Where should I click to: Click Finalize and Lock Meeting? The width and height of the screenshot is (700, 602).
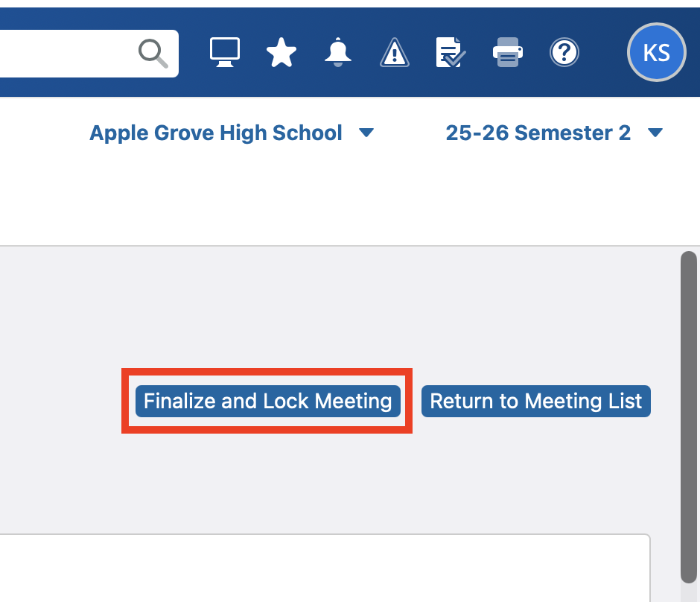point(267,402)
